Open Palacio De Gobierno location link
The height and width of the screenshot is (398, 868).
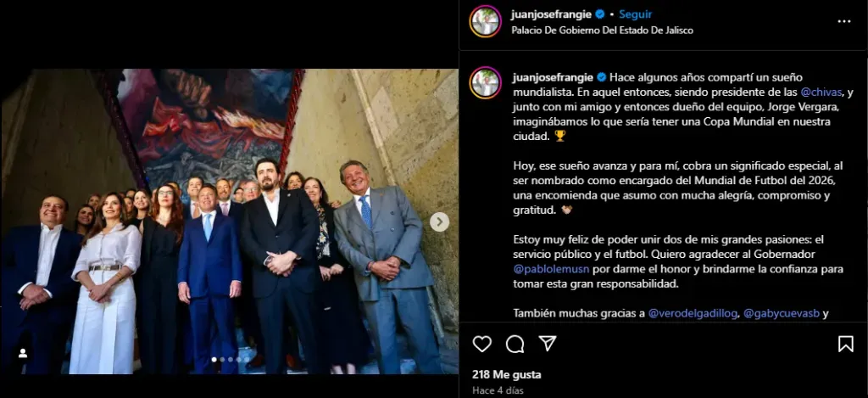coord(602,31)
